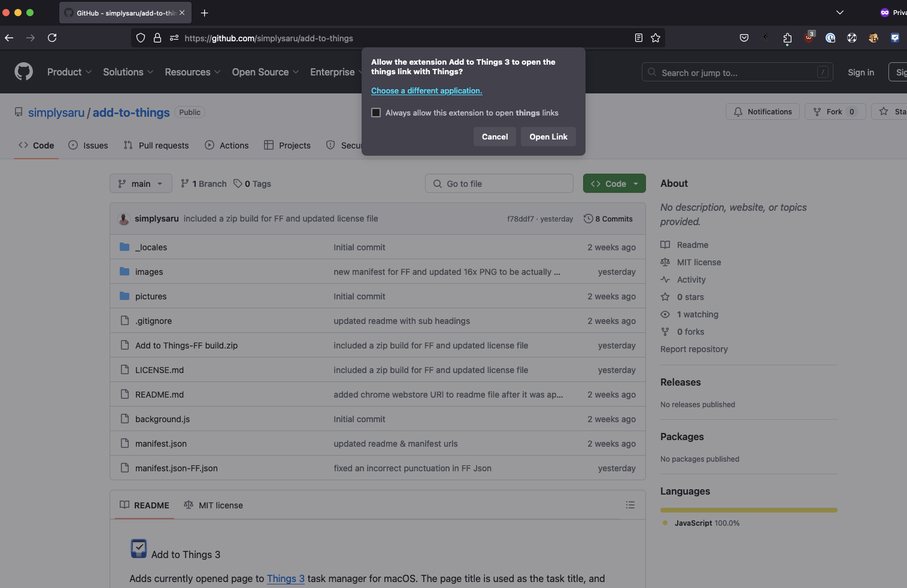Go back with the browser back arrow
907x588 pixels.
click(9, 38)
